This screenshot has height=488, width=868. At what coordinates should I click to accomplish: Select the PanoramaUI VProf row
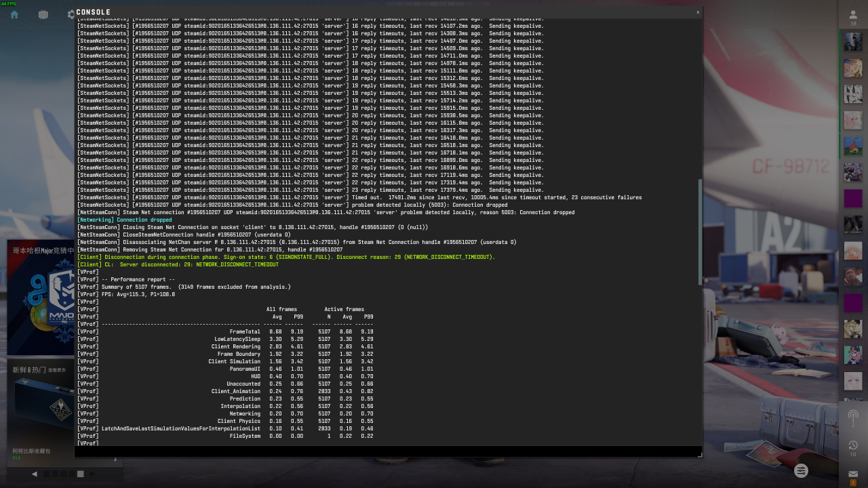[x=225, y=369]
